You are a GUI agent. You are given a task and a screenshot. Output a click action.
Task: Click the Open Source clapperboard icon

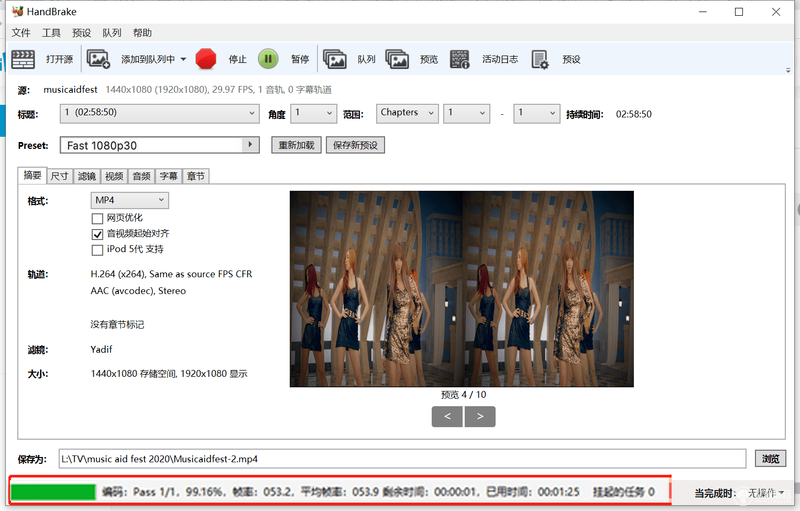[x=23, y=59]
